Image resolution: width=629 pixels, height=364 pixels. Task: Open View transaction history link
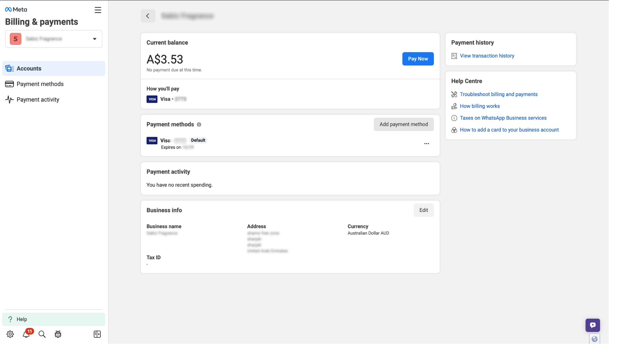click(487, 56)
